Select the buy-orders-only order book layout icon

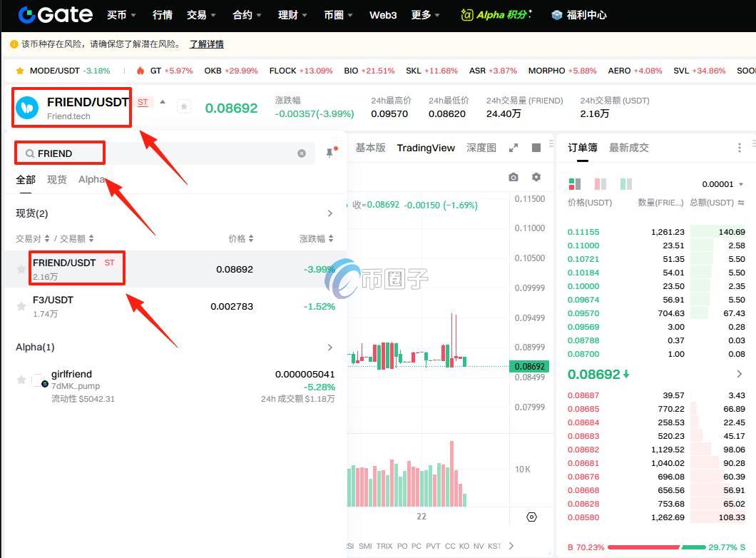click(626, 184)
